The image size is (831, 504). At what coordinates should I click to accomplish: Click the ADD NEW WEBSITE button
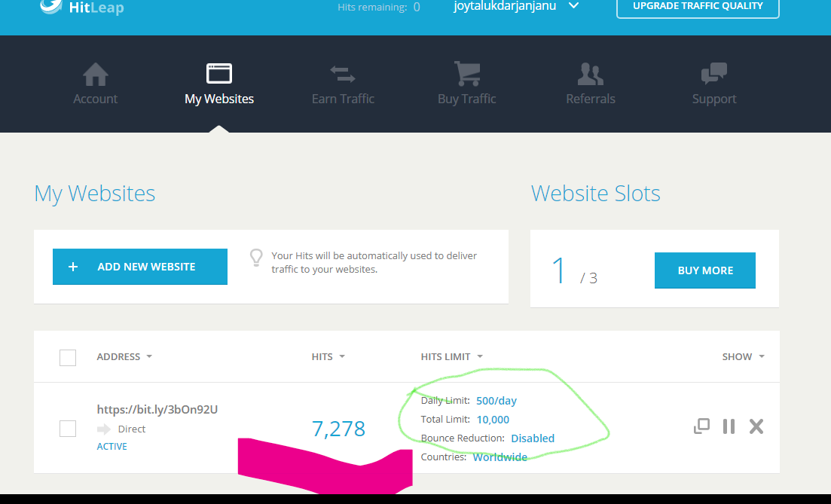(x=139, y=266)
